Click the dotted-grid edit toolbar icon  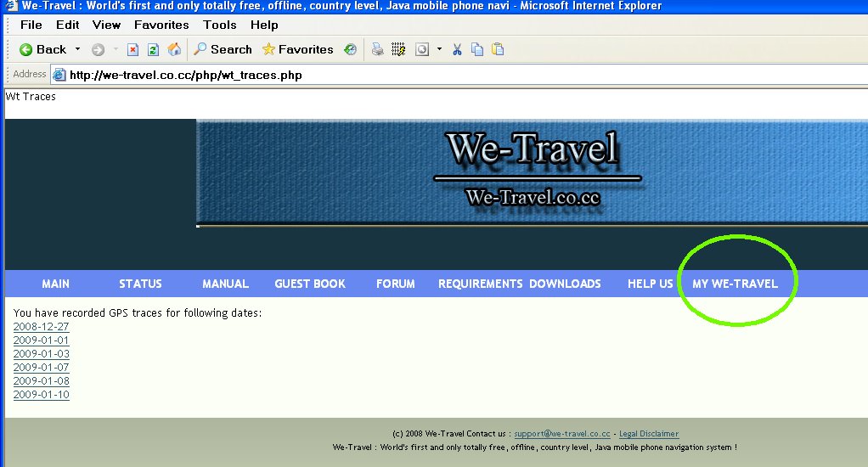click(x=398, y=50)
